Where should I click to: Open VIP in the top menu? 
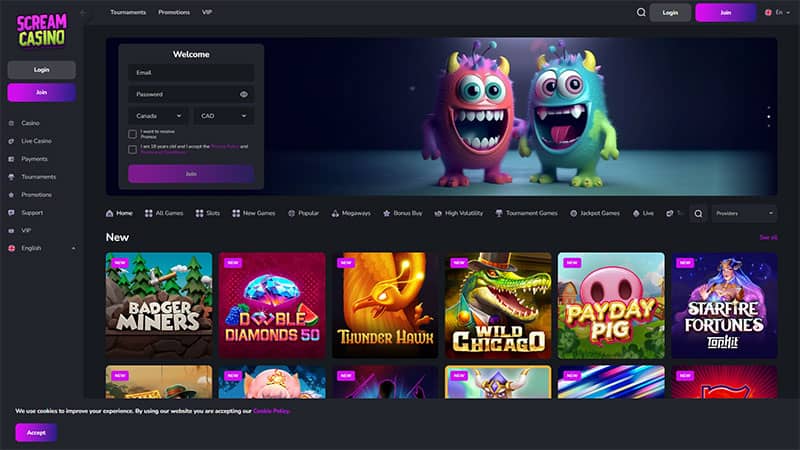point(207,12)
